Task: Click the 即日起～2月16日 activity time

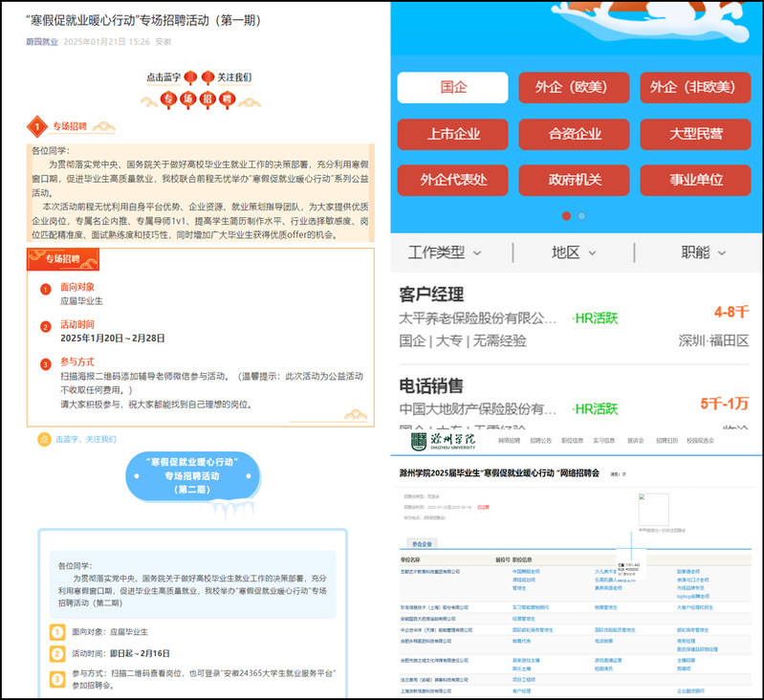Action: pyautogui.click(x=140, y=654)
